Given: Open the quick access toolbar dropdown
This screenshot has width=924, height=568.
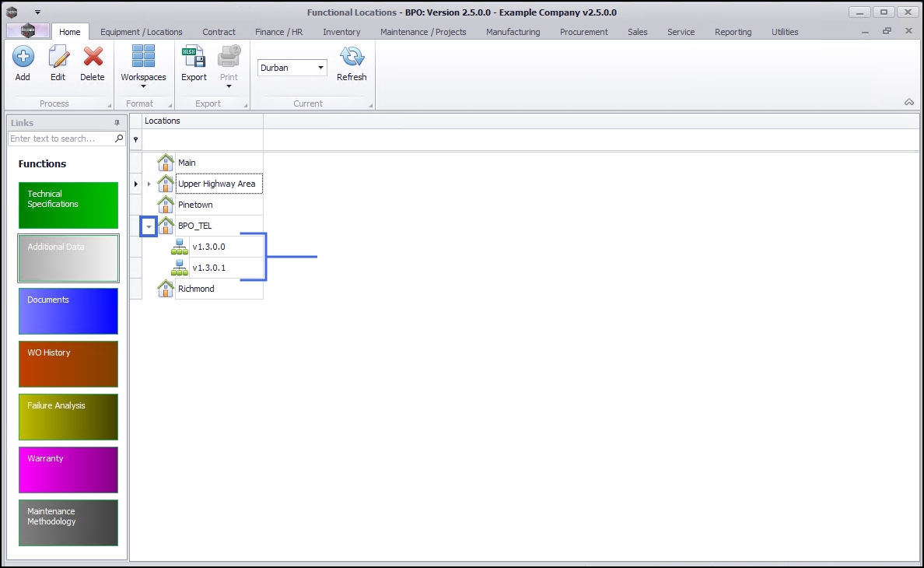Looking at the screenshot, I should point(37,12).
